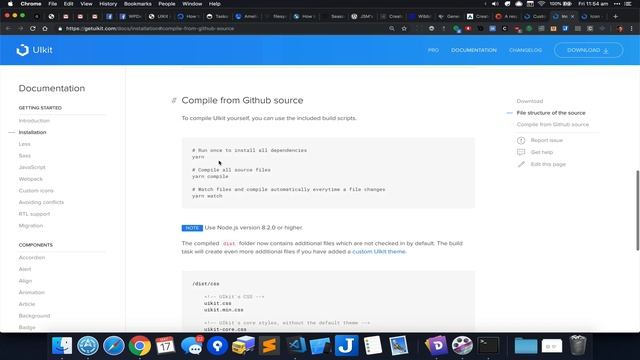This screenshot has width=640, height=360.
Task: Open the Sass docs page
Action: 24,156
